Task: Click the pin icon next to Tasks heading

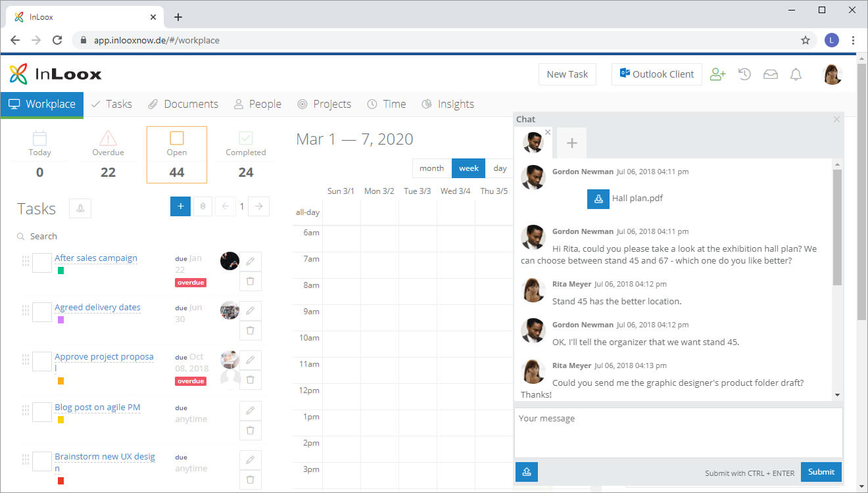Action: pos(80,208)
